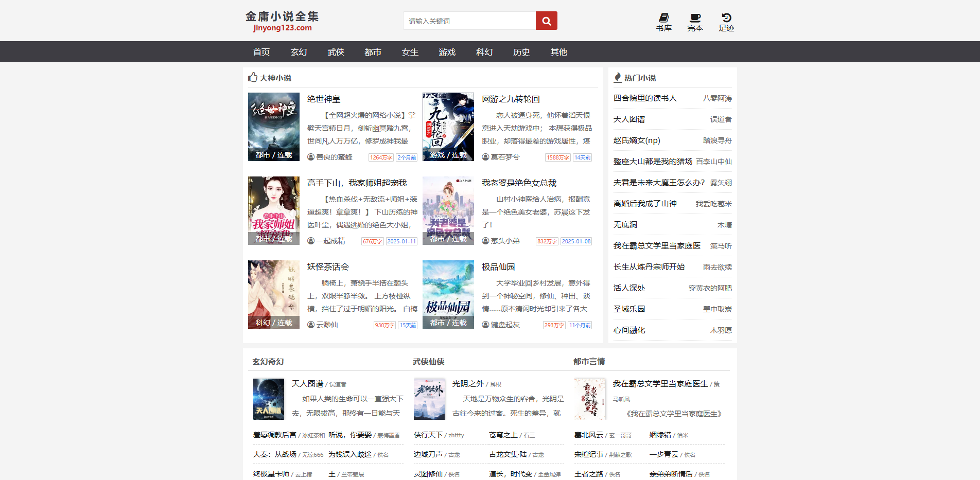Open 四合院里的读书人 from hot novels

click(x=645, y=98)
